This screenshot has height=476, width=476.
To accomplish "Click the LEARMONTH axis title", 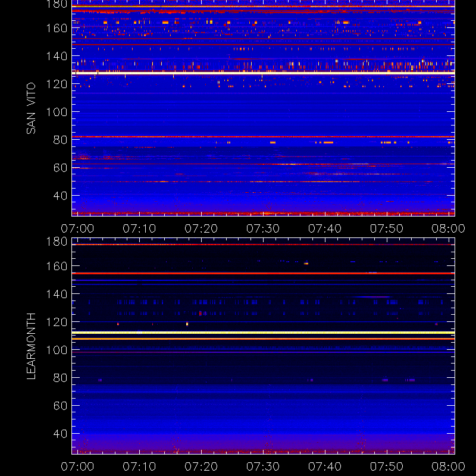I will (31, 346).
